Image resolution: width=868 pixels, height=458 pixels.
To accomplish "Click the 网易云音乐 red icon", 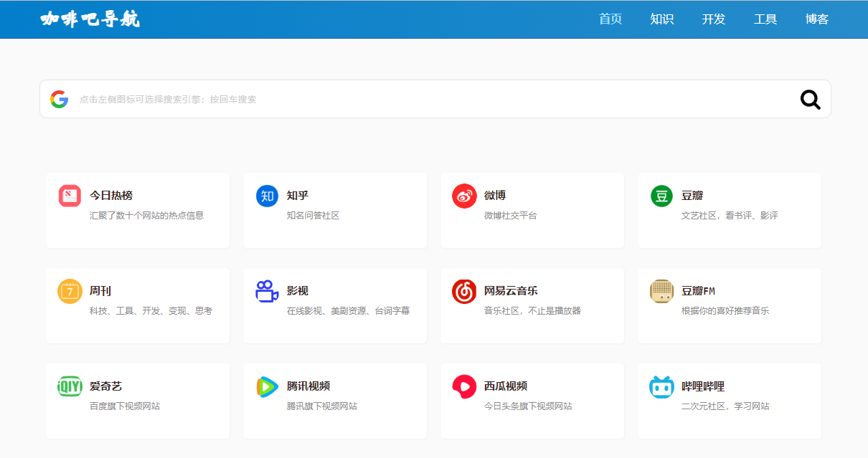I will click(x=464, y=291).
